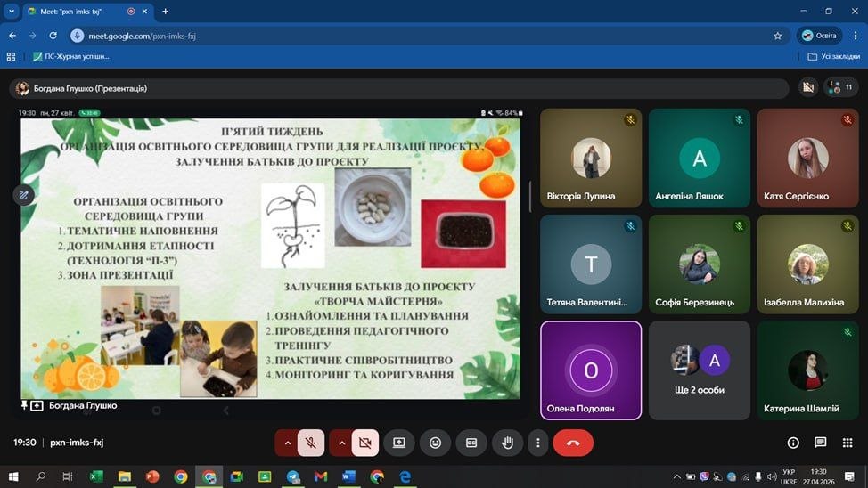Click the red leave call button
Screen dimensions: 868x488
pos(572,443)
